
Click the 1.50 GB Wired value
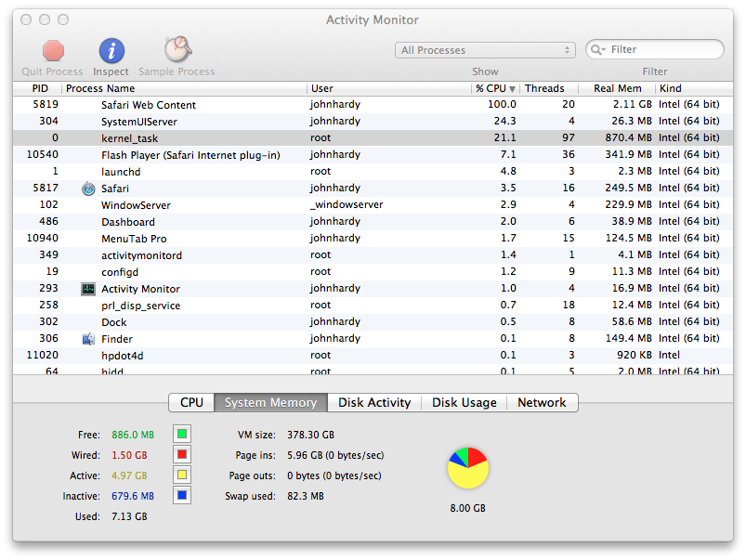(x=129, y=455)
